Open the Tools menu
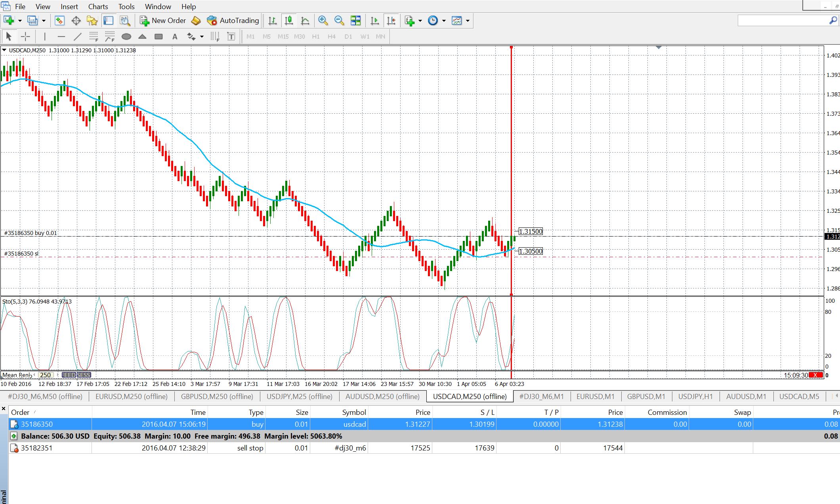 pos(126,7)
